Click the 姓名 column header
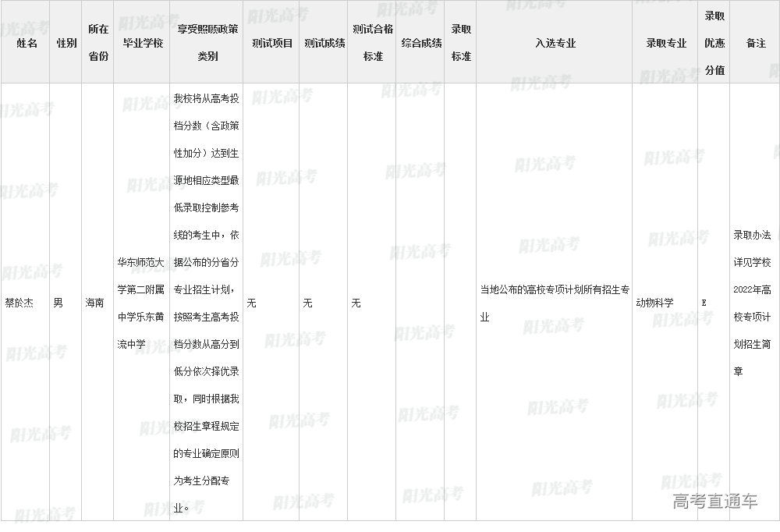 point(27,43)
